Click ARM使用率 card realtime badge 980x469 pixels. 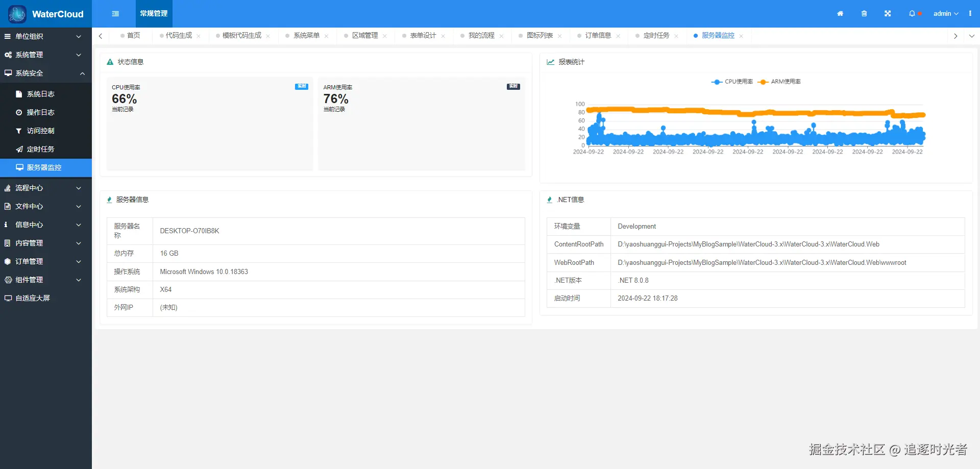click(x=513, y=86)
